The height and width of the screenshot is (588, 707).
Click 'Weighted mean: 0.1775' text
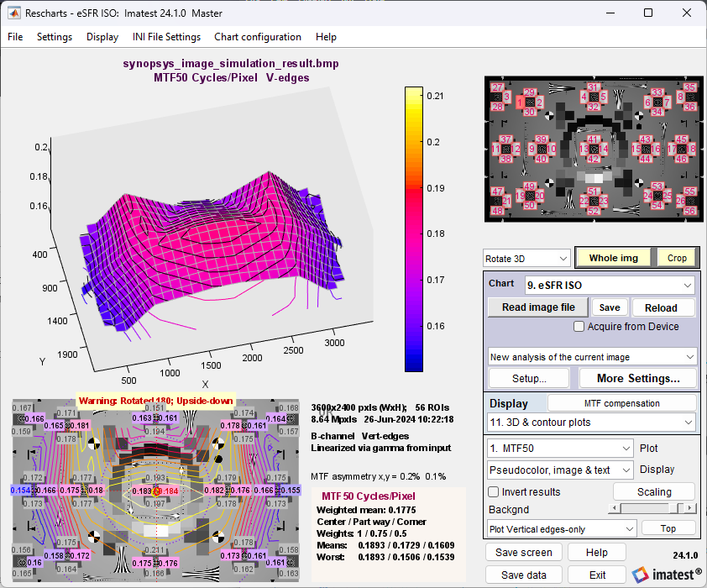pos(366,510)
